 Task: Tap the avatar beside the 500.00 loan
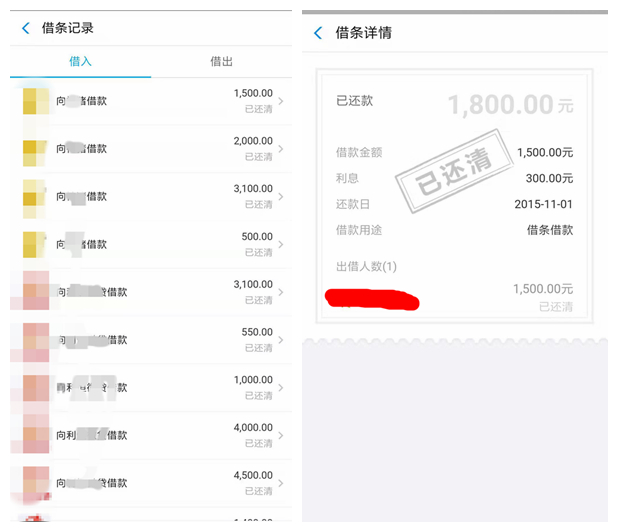click(35, 244)
